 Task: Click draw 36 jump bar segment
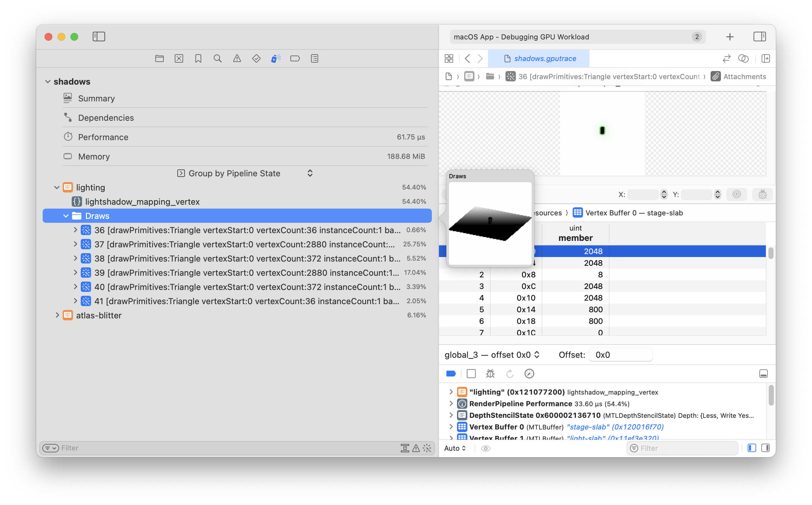click(603, 77)
